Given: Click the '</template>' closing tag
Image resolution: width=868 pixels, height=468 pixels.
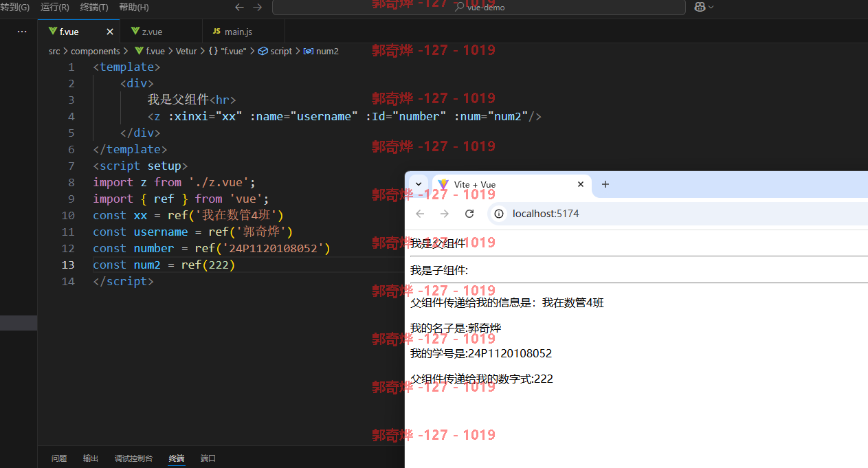Looking at the screenshot, I should (x=130, y=149).
